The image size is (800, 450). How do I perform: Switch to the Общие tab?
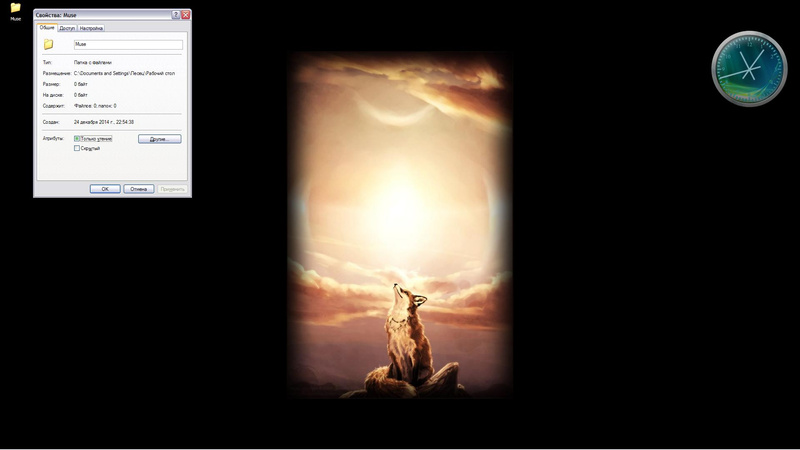(x=47, y=28)
